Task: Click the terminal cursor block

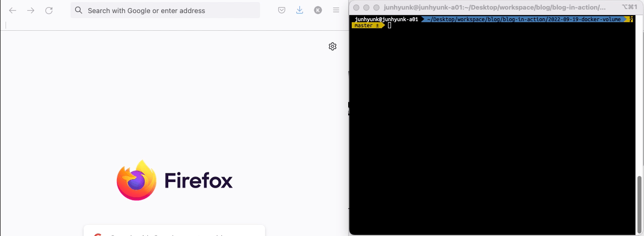Action: coord(390,25)
